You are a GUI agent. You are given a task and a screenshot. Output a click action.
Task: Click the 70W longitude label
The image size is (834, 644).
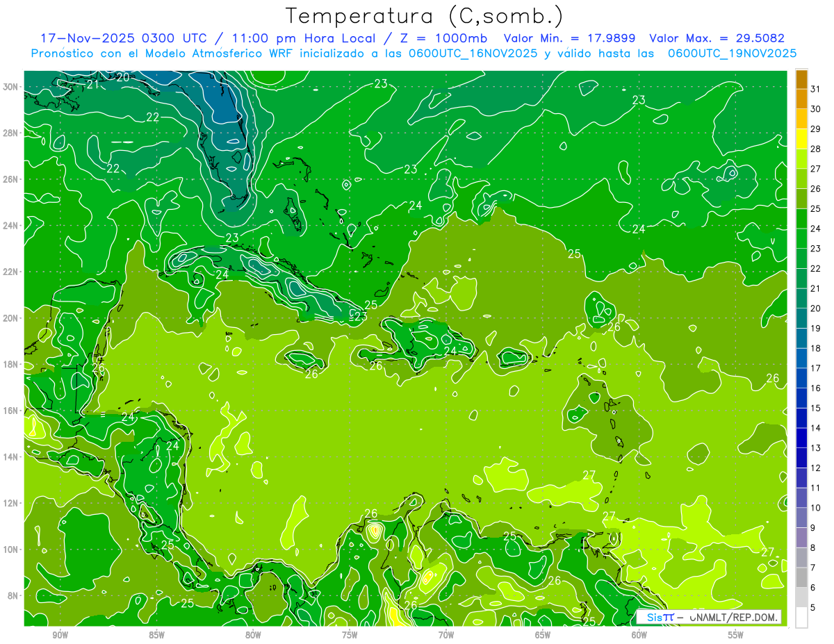click(446, 635)
